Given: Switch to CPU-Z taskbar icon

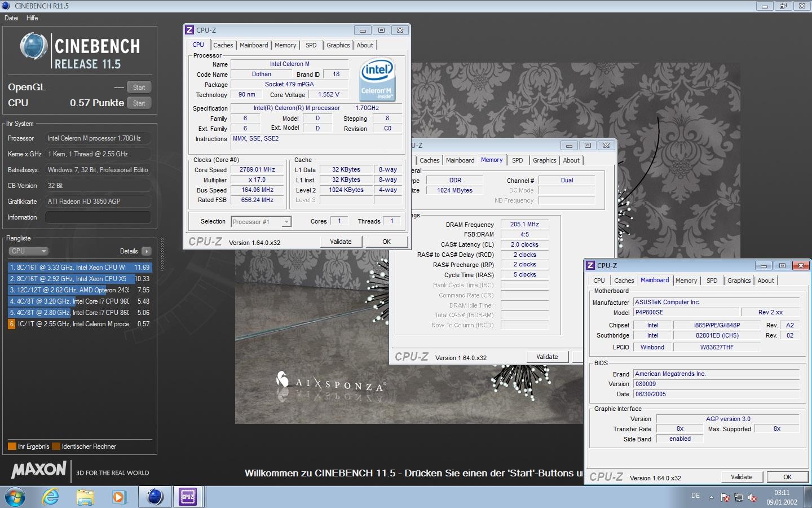Looking at the screenshot, I should (187, 497).
